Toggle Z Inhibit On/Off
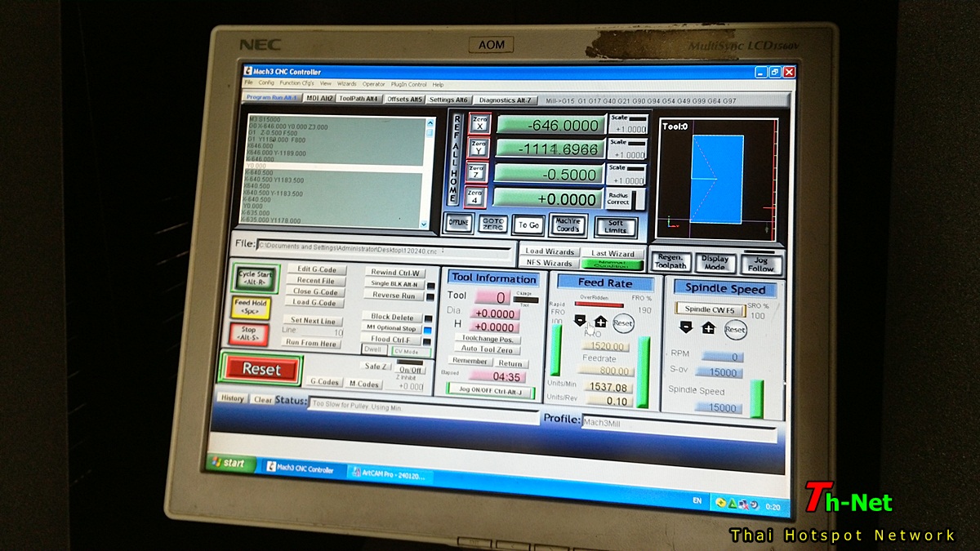 pyautogui.click(x=411, y=370)
